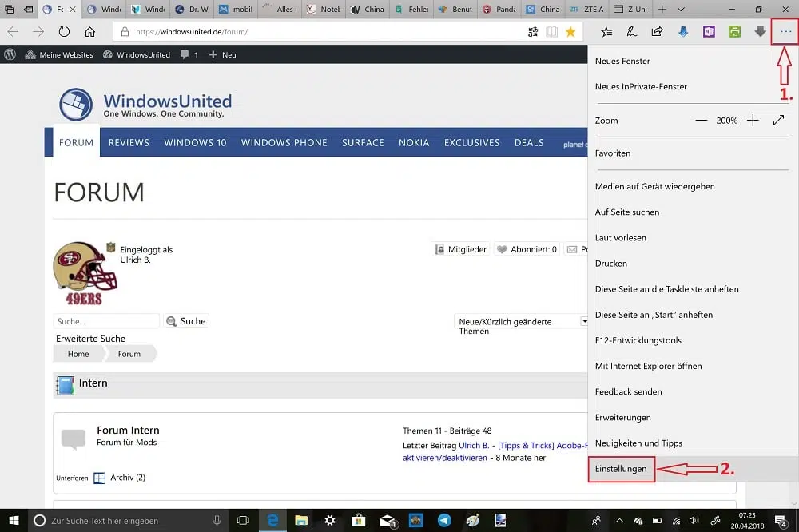
Task: Open the REVIEWS navigation tab
Action: click(x=129, y=143)
